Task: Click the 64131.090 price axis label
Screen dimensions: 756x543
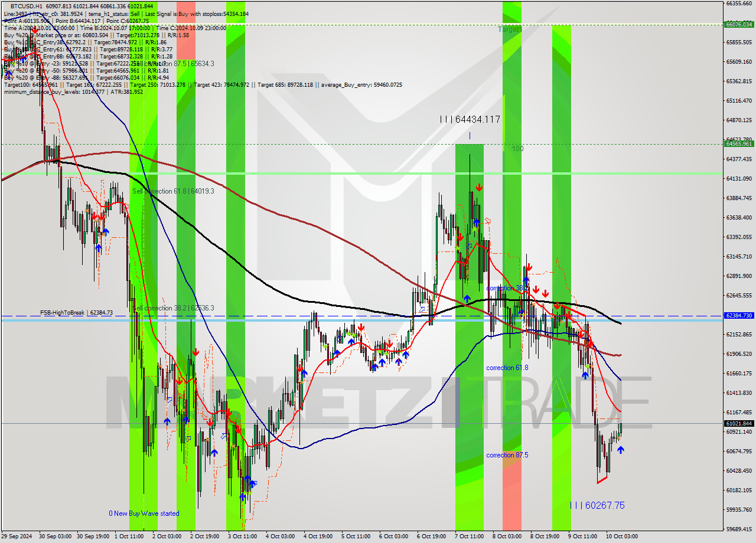Action: click(739, 179)
